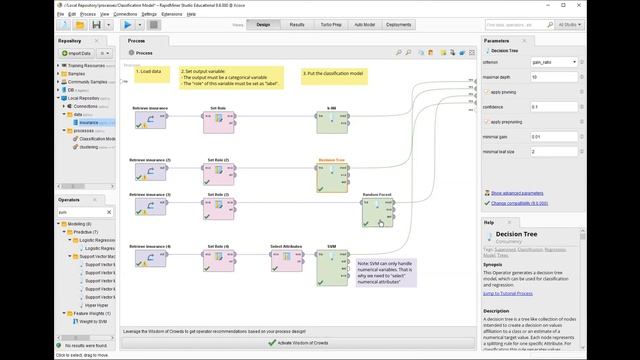640x360 pixels.
Task: Open the criterion gain_ratio dropdown
Action: 554,62
